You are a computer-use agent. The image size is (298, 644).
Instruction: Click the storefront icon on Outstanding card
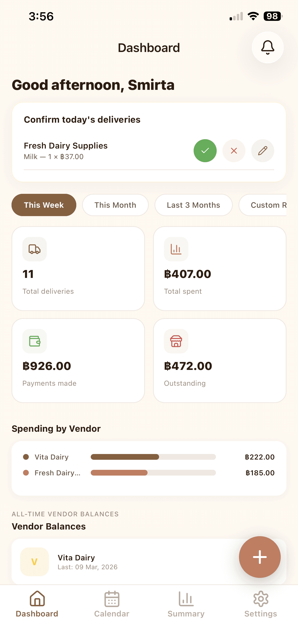[x=176, y=341]
